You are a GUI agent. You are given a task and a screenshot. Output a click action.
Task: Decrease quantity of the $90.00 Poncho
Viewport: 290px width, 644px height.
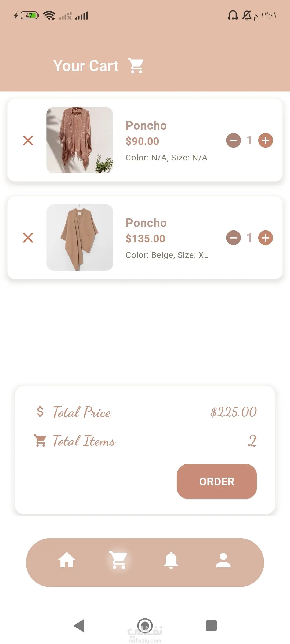coord(233,140)
